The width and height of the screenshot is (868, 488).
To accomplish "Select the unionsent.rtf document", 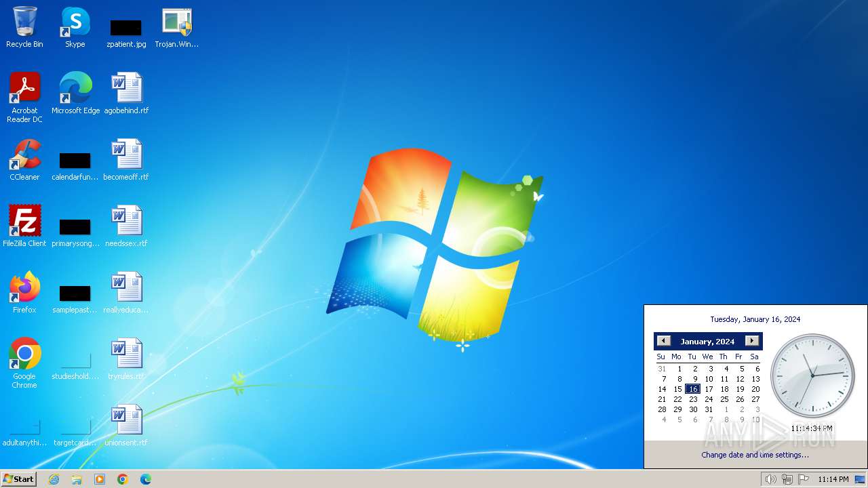I will pyautogui.click(x=126, y=425).
